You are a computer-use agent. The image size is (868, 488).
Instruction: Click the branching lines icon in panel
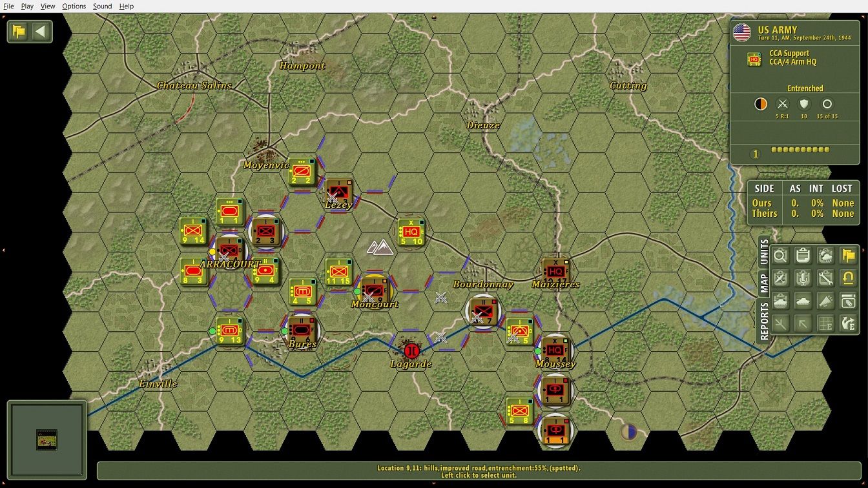point(780,323)
